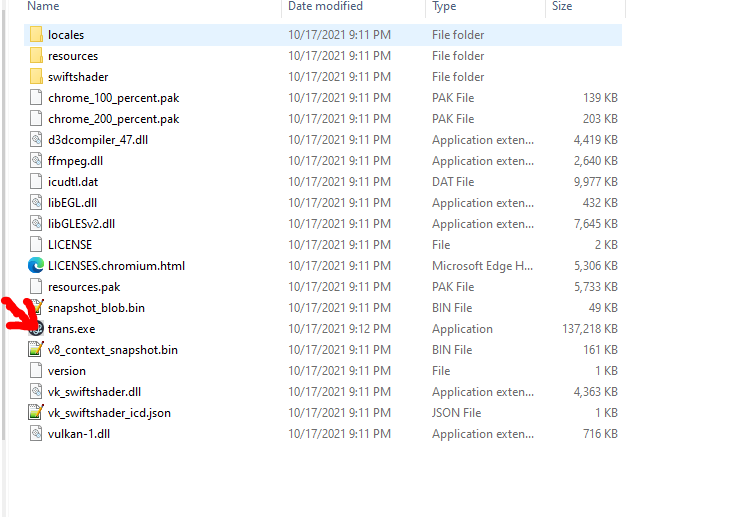Click the JSON File type cell
The width and height of the screenshot is (742, 518).
click(x=456, y=413)
